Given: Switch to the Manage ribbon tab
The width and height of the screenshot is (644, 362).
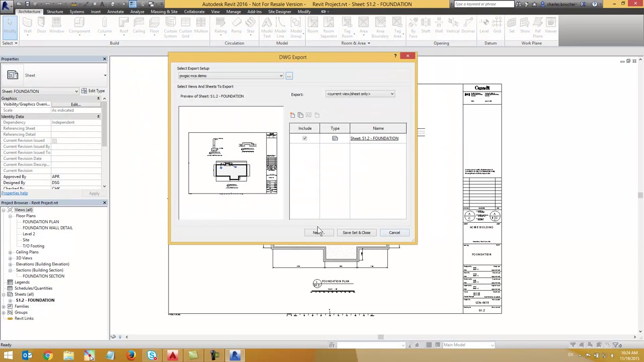Looking at the screenshot, I should click(x=233, y=12).
